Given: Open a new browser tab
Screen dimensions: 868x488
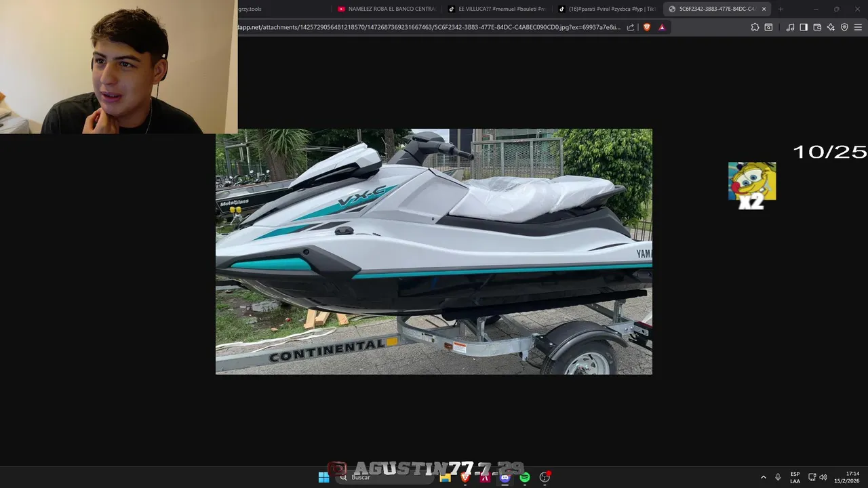Looking at the screenshot, I should click(x=781, y=9).
